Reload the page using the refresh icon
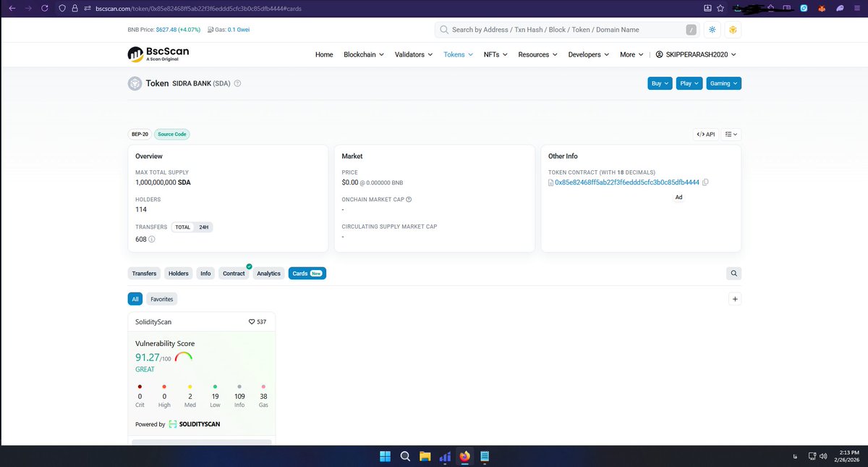 45,8
